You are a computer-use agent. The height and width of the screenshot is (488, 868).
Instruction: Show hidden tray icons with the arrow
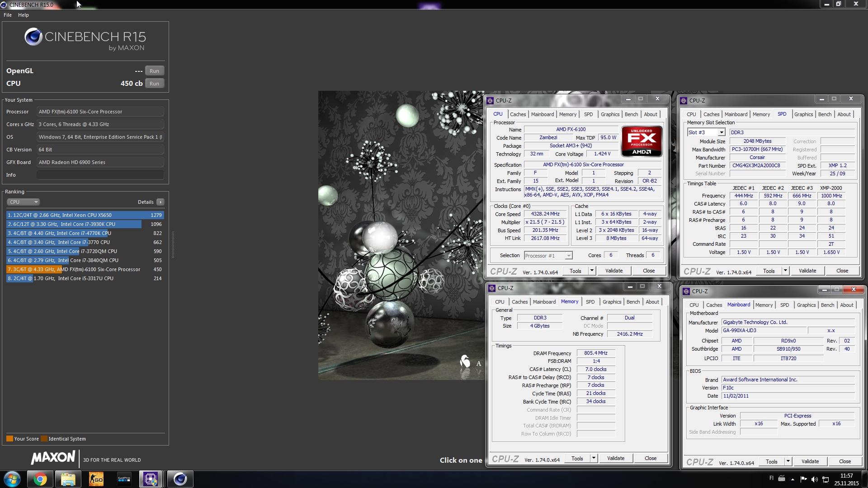[x=793, y=479]
